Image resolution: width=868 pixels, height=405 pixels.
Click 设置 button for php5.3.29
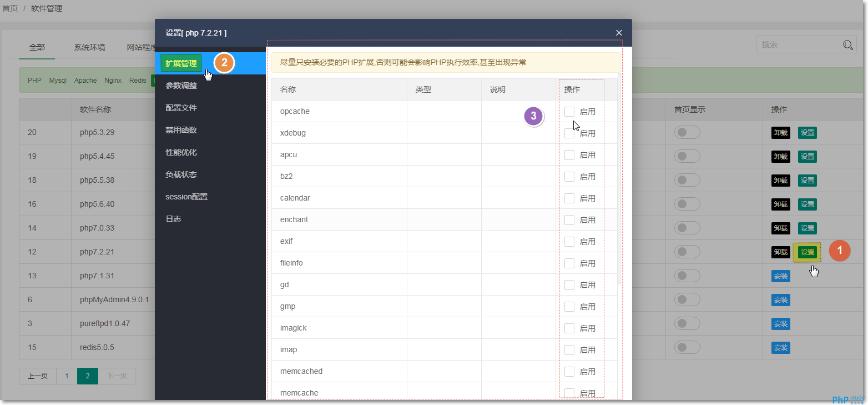(808, 133)
